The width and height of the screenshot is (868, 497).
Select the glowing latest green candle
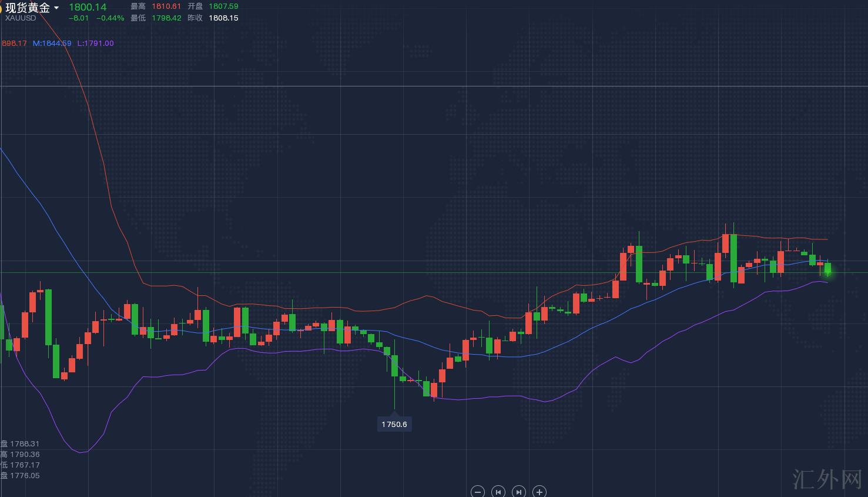tap(828, 269)
